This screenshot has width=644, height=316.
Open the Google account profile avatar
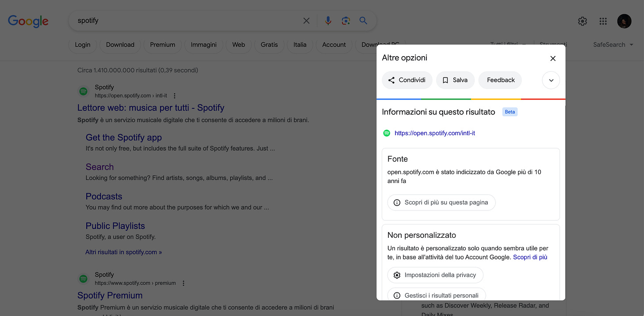[x=625, y=21]
